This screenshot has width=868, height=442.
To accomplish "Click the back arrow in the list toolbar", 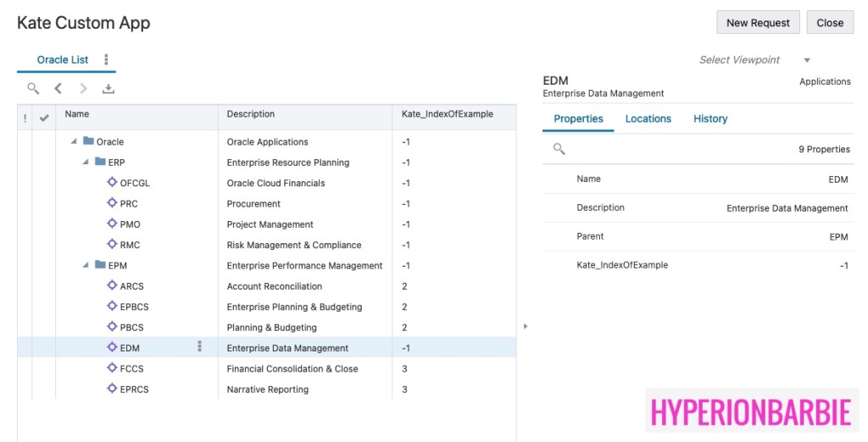I will pos(58,88).
